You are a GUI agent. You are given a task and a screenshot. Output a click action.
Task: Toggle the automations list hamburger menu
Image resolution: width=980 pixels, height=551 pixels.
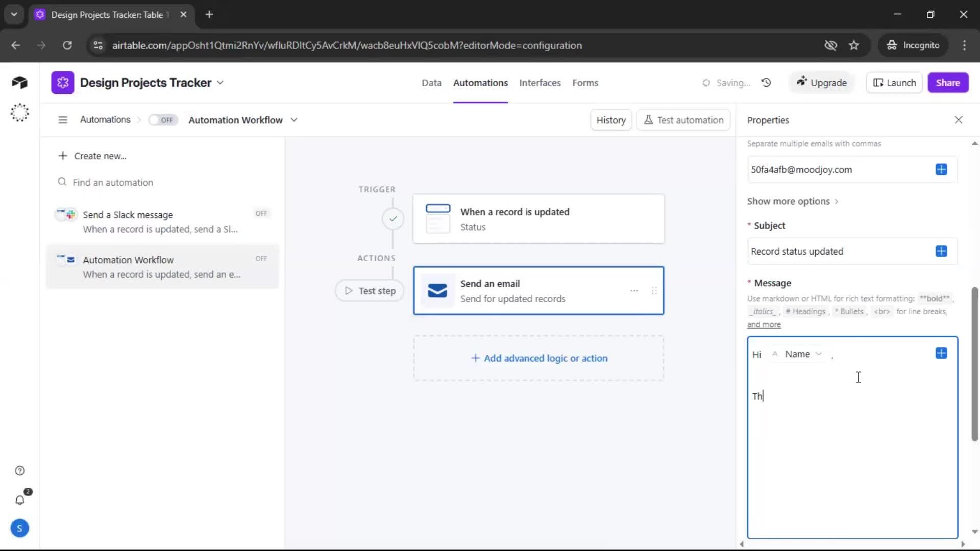coord(63,120)
